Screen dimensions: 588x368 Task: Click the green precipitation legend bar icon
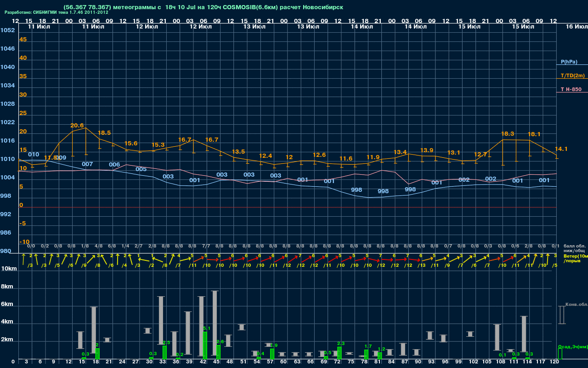(x=560, y=354)
